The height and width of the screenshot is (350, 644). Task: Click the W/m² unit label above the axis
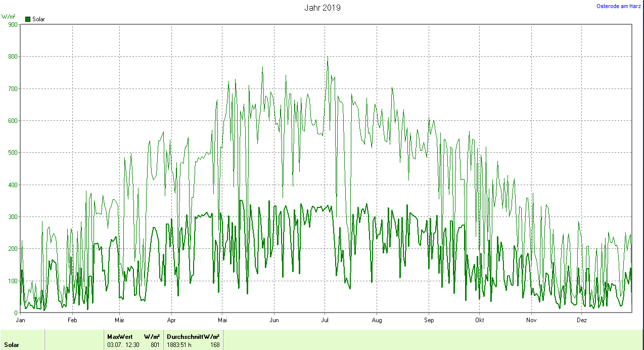click(9, 17)
